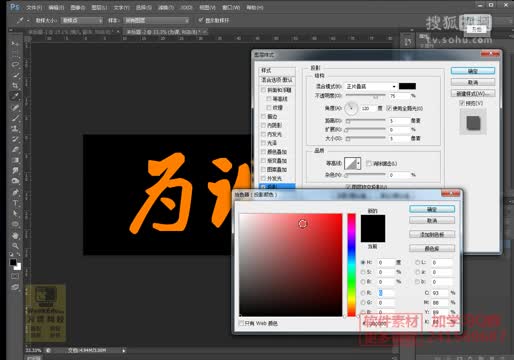The image size is (514, 360).
Task: Select the Path Selection tool
Action: [15, 214]
